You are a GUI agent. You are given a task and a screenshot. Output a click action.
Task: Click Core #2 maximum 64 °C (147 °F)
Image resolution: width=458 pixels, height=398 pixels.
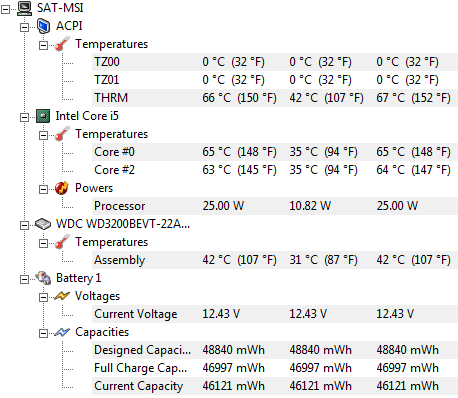pyautogui.click(x=413, y=170)
